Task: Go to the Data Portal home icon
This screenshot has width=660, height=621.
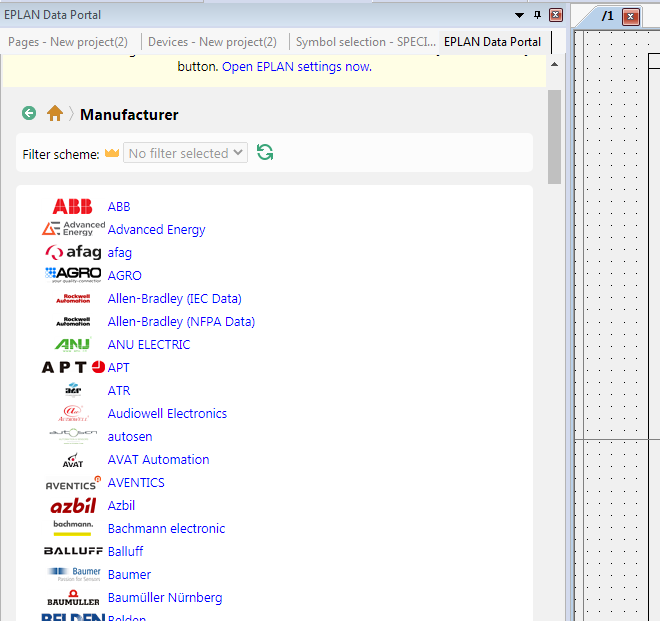Action: pos(55,114)
